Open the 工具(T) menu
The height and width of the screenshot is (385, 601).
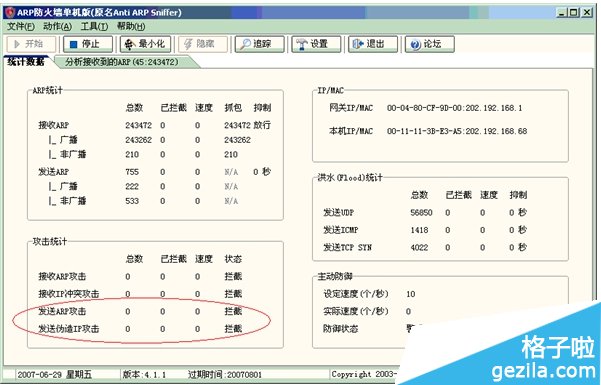pyautogui.click(x=94, y=26)
